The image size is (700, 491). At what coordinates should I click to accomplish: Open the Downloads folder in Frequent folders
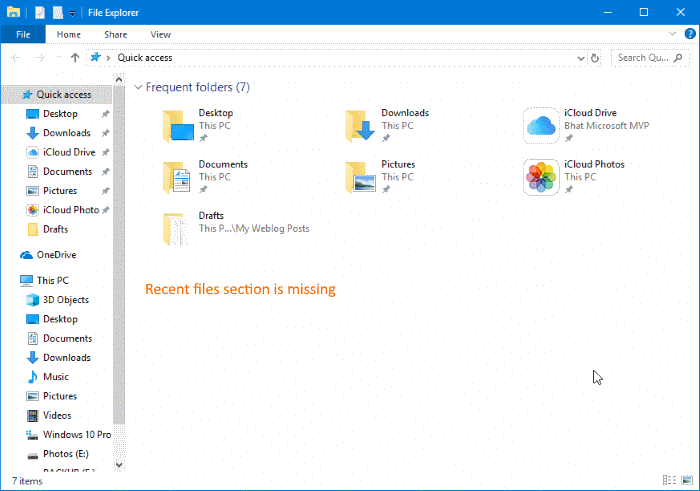387,125
